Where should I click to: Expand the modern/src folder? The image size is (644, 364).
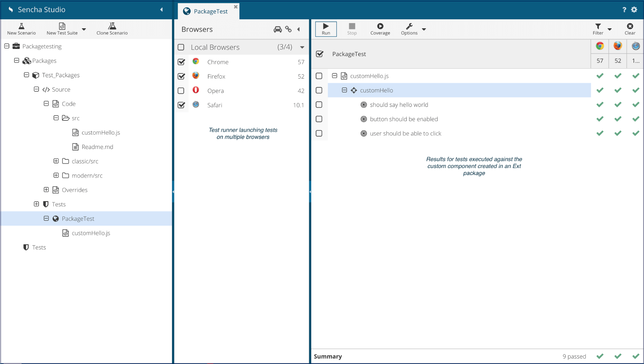[56, 175]
